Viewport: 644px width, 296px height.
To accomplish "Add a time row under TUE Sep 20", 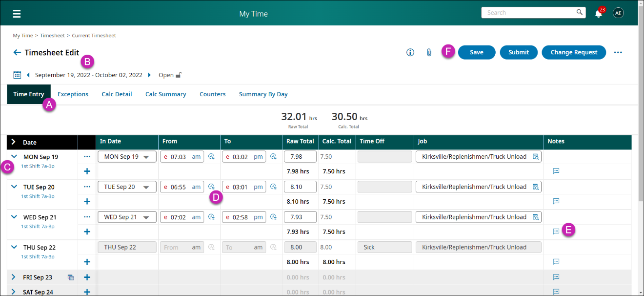I will pyautogui.click(x=87, y=201).
